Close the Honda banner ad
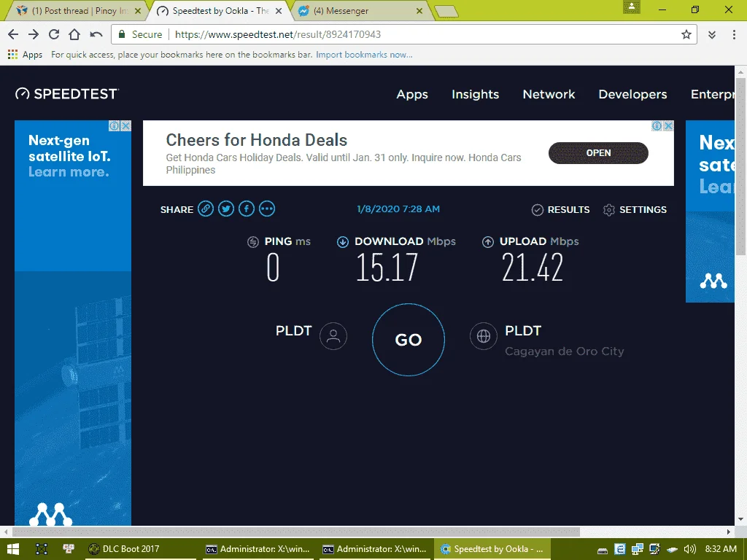Screen dimensions: 747x560 coord(668,125)
